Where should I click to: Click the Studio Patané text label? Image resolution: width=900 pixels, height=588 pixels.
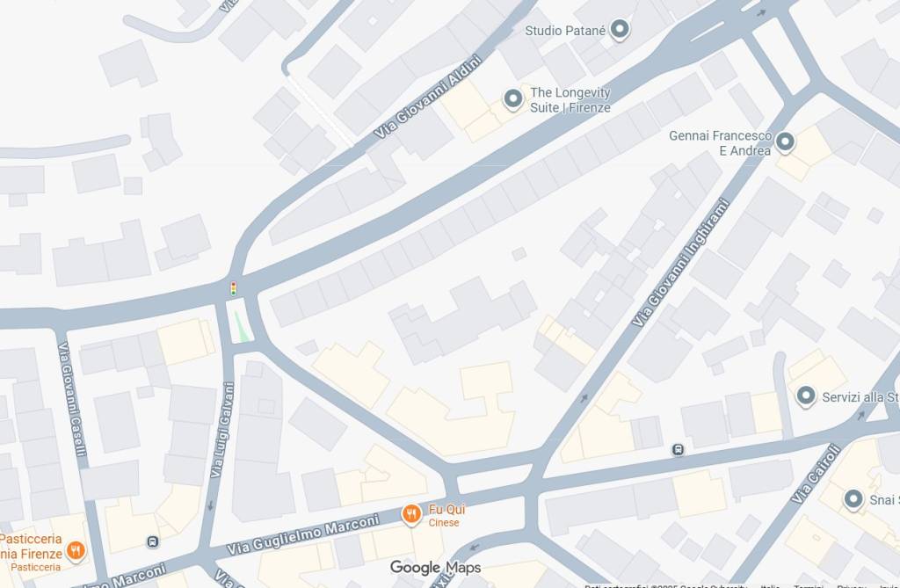pos(565,31)
